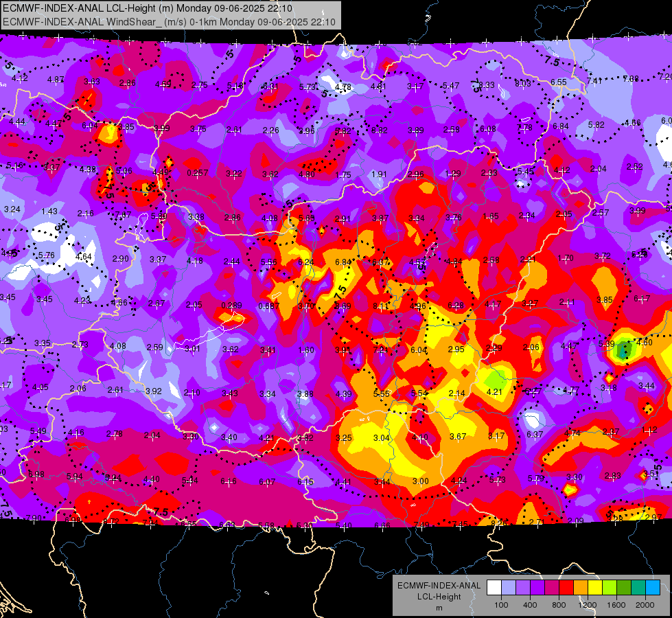Screen dimensions: 672x618
Task: Click the yellow legend swatch
Action: (x=595, y=588)
